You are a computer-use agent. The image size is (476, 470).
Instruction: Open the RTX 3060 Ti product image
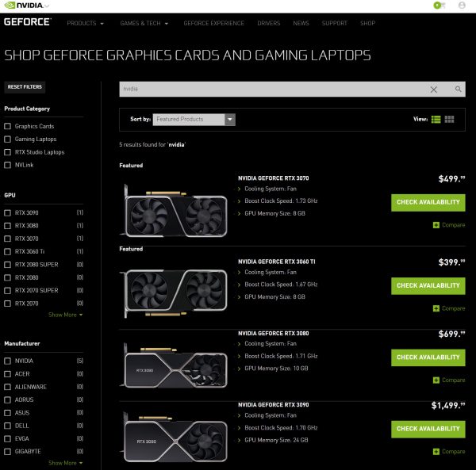click(175, 292)
